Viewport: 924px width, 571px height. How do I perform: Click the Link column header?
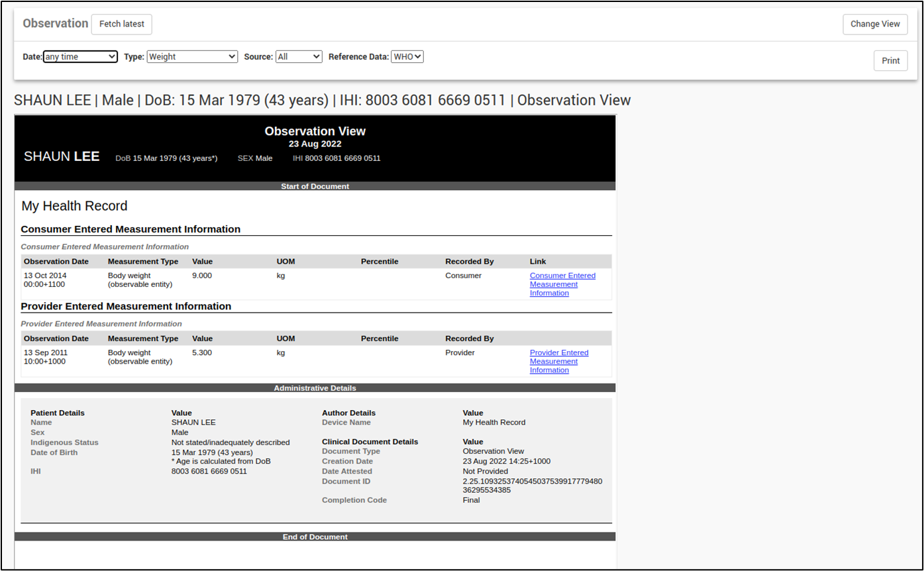point(538,262)
